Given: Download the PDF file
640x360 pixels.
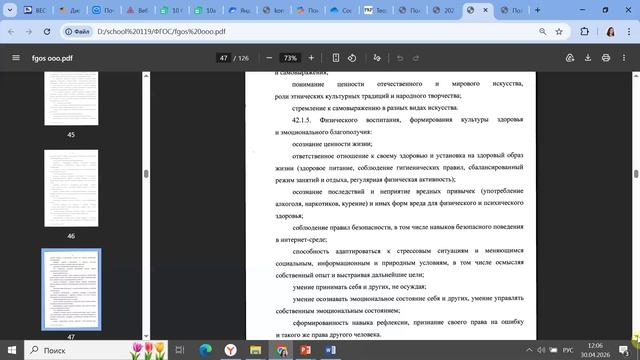Looking at the screenshot, I should pyautogui.click(x=588, y=58).
